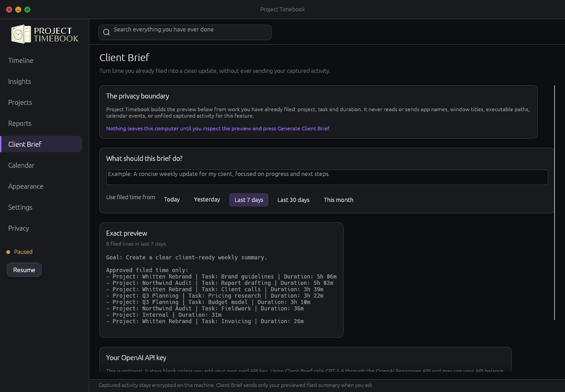This screenshot has height=392, width=565.
Task: Select the Yesterday time range
Action: (207, 200)
